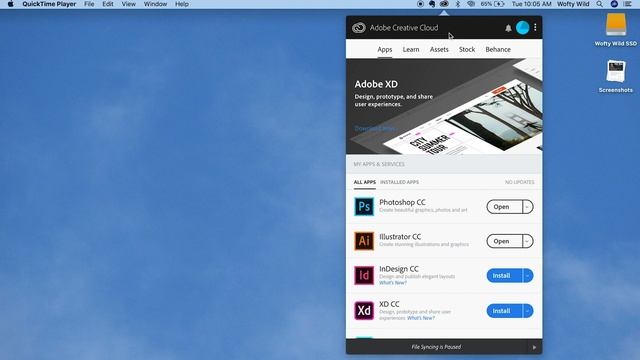Click the screen recording stop icon
The width and height of the screenshot is (640, 360).
point(420,4)
